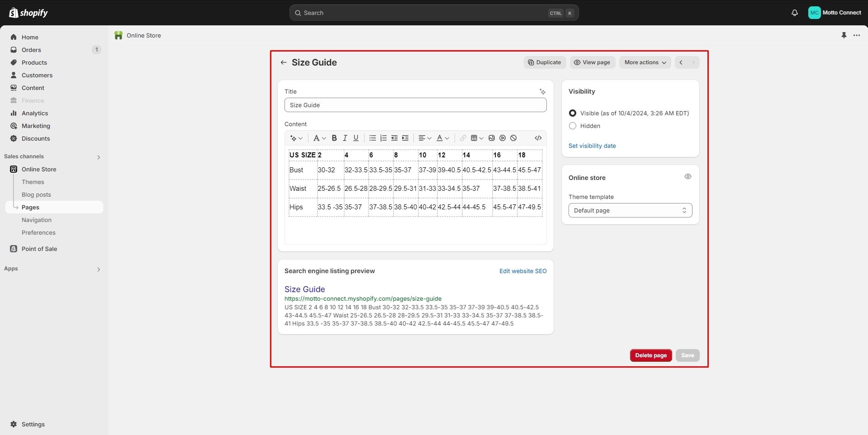
Task: Clear formatting with the circle-slash icon
Action: (513, 138)
